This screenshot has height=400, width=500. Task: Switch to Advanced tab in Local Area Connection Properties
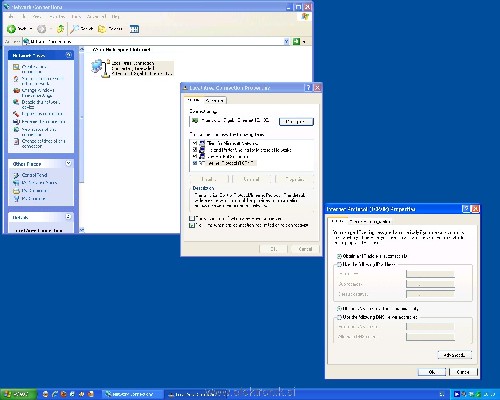(214, 100)
